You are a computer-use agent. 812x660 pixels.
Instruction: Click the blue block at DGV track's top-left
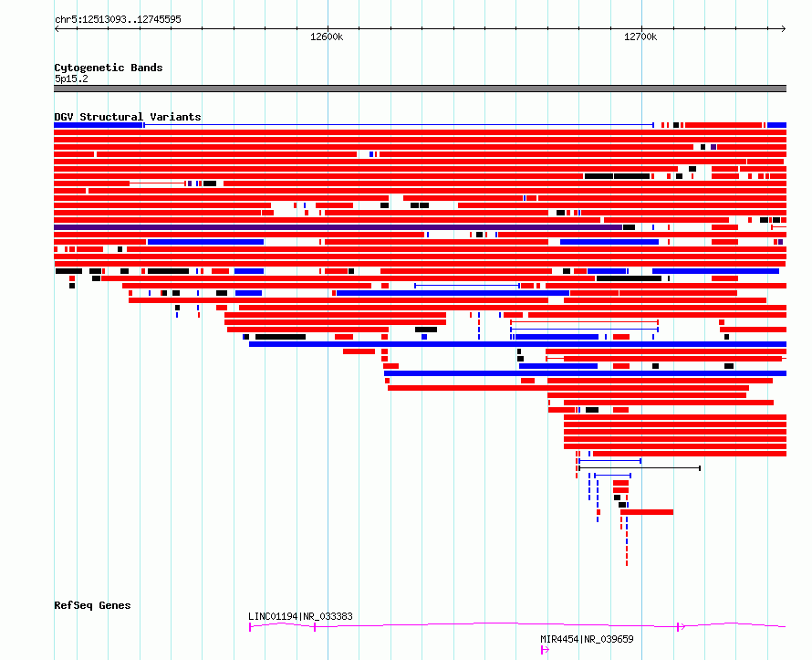point(99,125)
